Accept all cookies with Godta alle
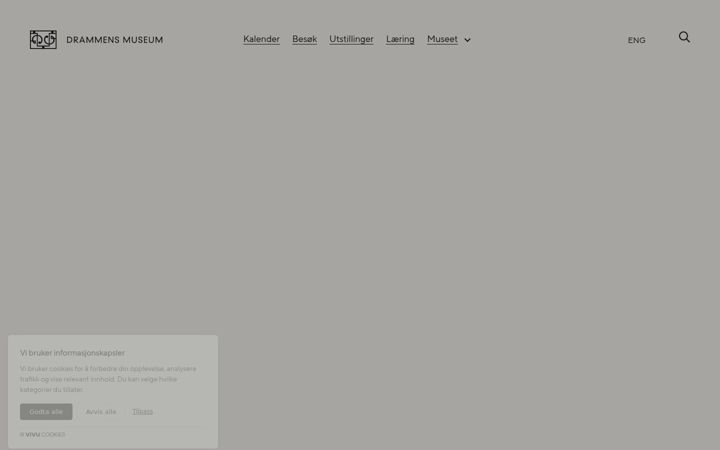This screenshot has width=720, height=450. coord(46,411)
